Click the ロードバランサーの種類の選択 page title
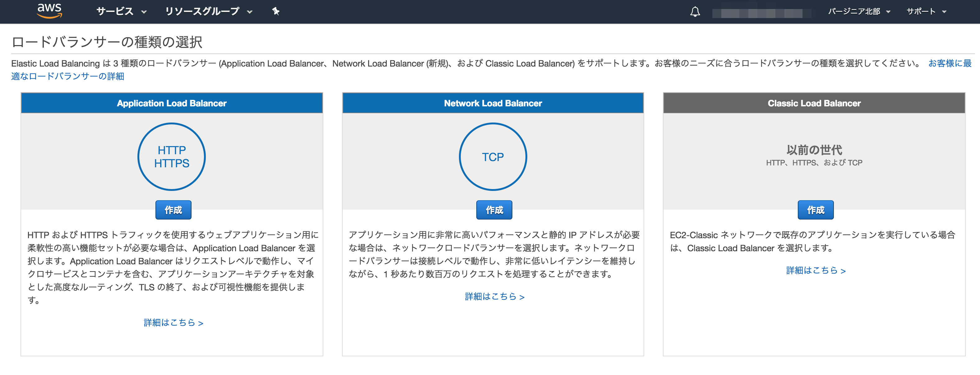The height and width of the screenshot is (375, 980). coord(107,42)
